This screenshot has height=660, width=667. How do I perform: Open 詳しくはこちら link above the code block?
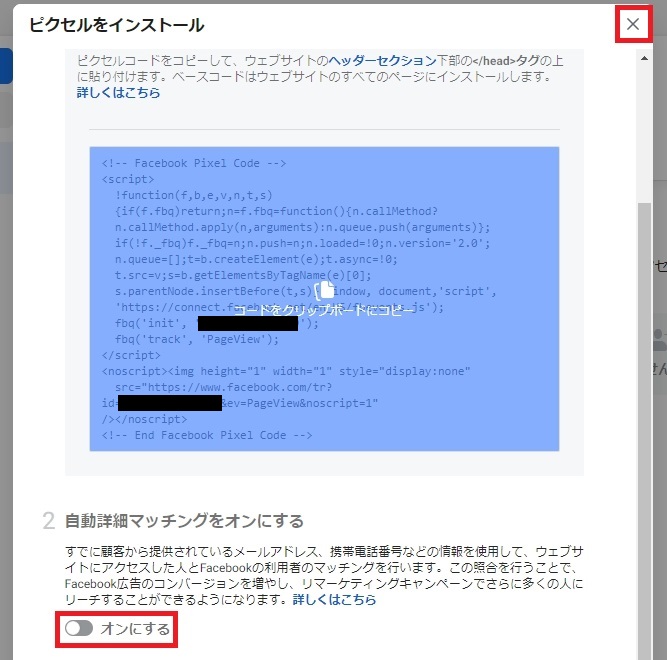point(118,93)
